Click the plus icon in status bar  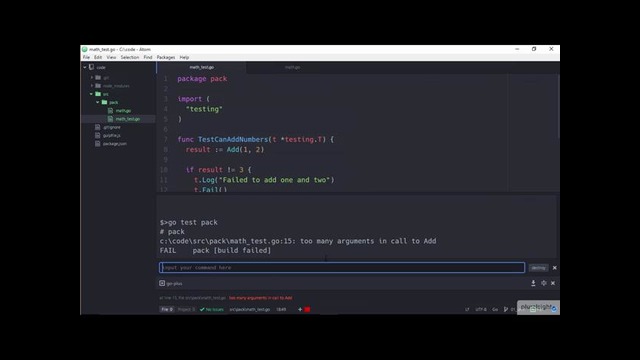pyautogui.click(x=300, y=309)
